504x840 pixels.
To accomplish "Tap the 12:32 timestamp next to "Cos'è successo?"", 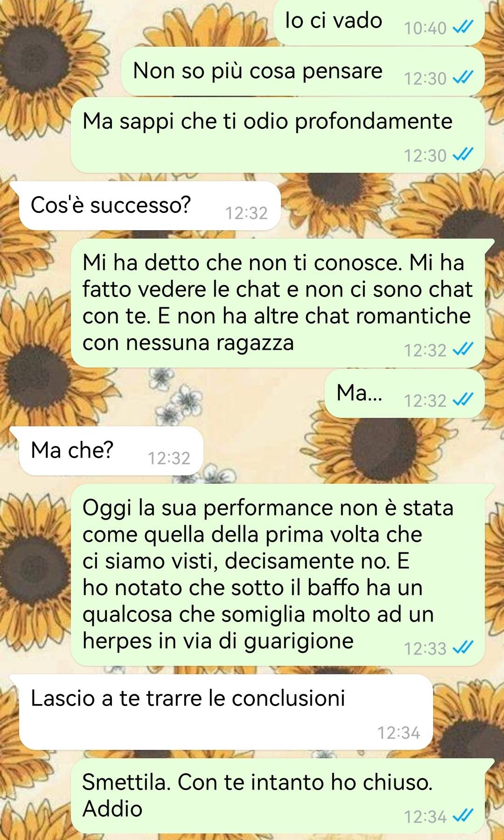I will (246, 213).
